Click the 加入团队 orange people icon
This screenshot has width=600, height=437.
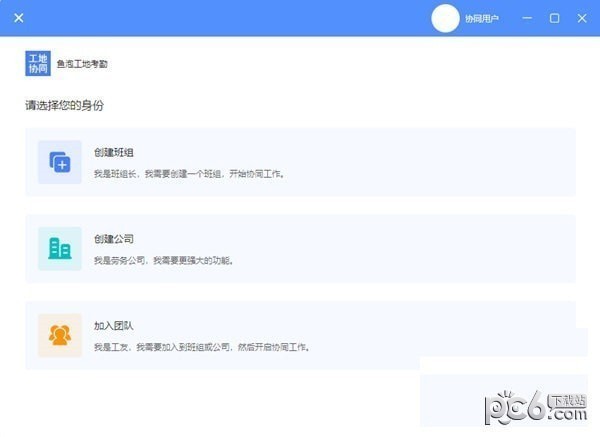pyautogui.click(x=60, y=335)
